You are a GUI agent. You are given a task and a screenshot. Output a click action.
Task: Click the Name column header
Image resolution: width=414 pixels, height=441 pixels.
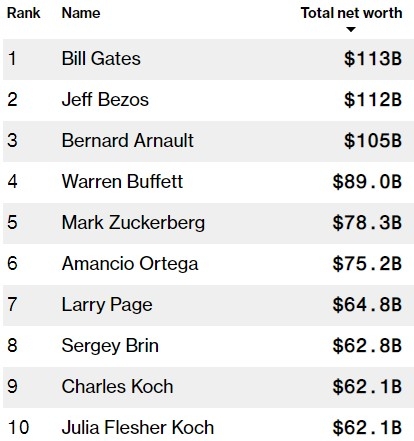[x=81, y=13]
